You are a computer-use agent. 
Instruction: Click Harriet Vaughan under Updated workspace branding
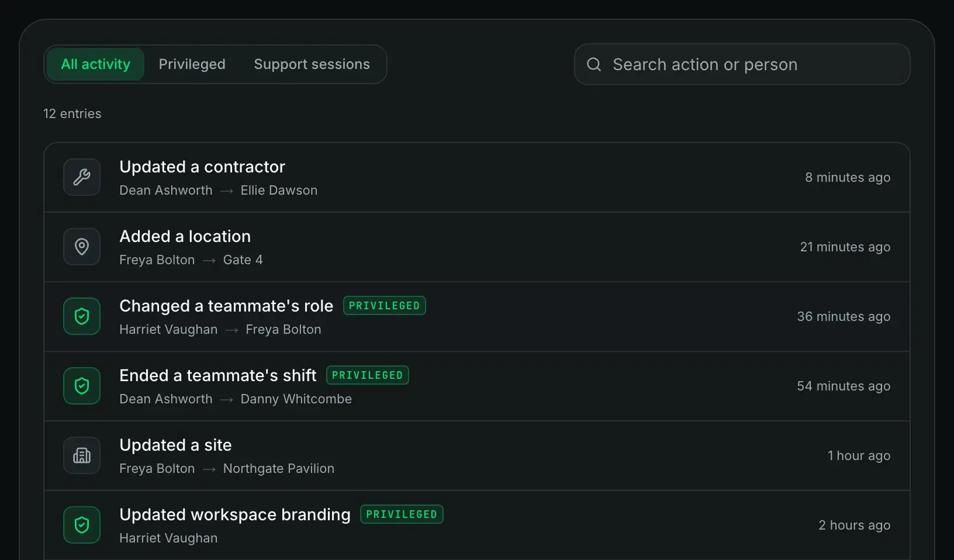[x=168, y=538]
